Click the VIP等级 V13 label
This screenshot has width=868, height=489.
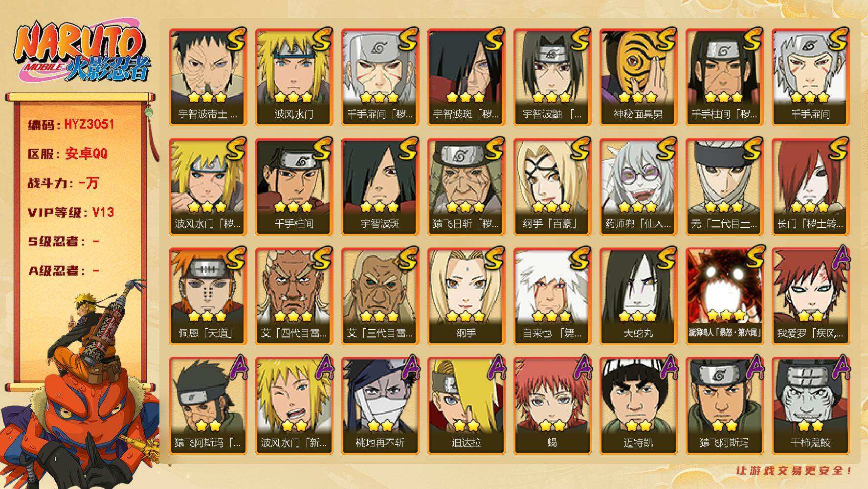click(x=71, y=212)
